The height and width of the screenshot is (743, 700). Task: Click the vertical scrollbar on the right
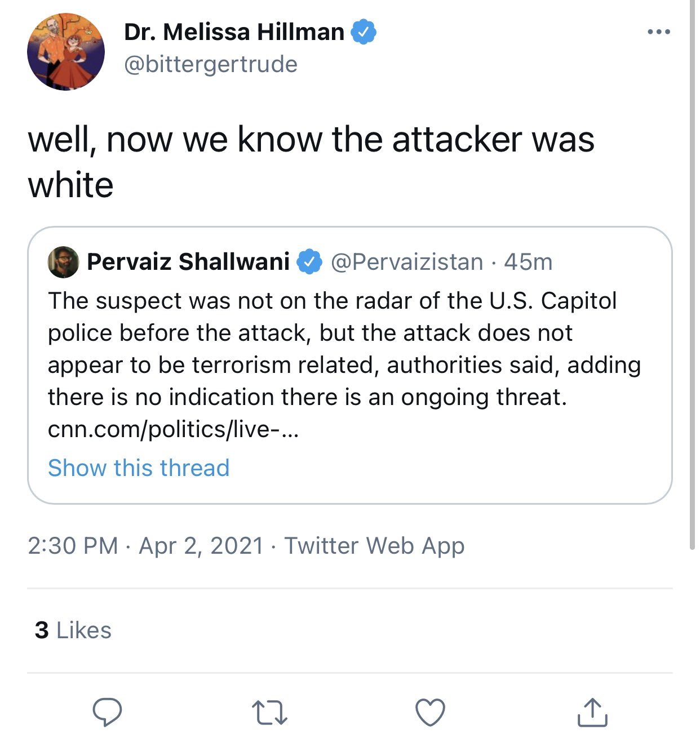(692, 282)
